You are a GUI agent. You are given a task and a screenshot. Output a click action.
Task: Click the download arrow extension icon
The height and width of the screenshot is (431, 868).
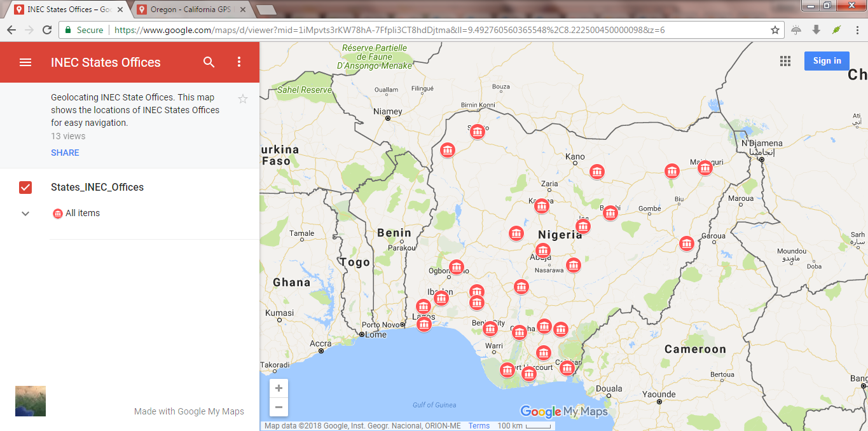816,30
